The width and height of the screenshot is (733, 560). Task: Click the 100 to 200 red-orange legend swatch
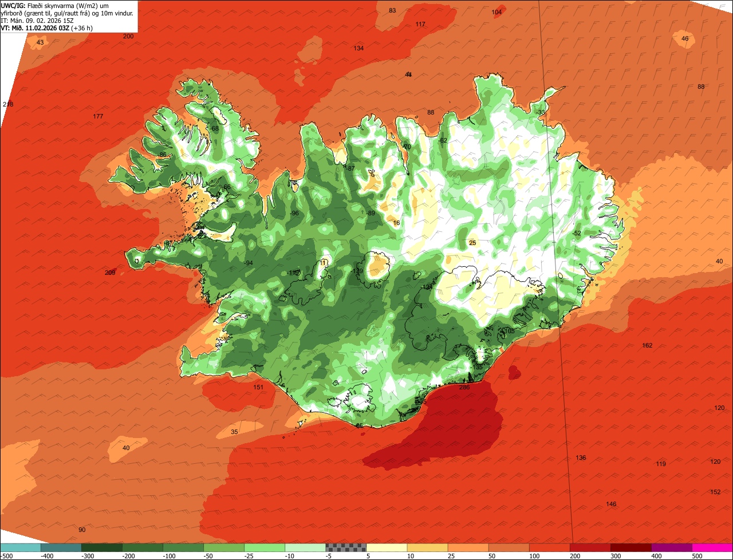(550, 547)
